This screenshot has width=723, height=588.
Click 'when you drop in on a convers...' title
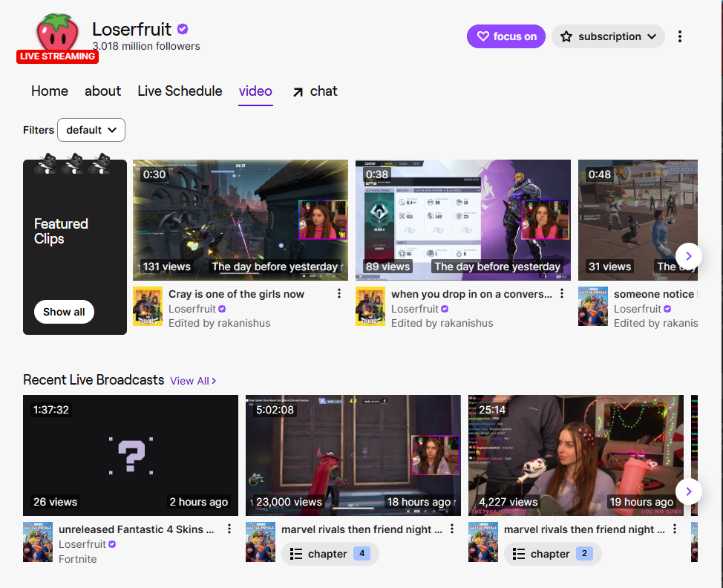click(471, 294)
